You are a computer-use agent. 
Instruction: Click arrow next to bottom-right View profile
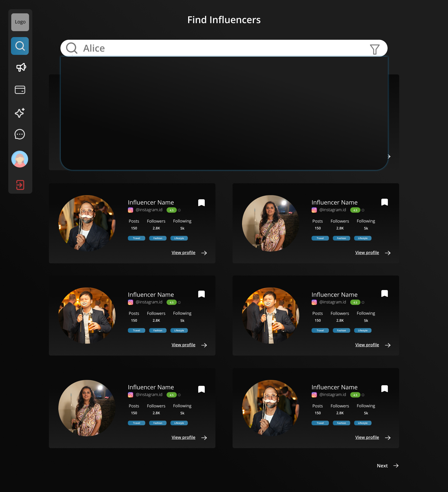click(x=388, y=438)
